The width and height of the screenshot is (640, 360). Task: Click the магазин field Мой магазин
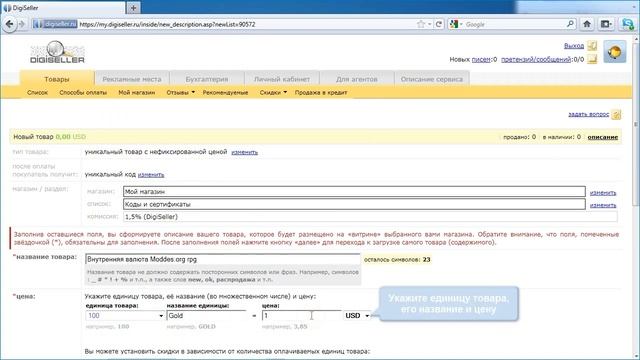(x=354, y=191)
